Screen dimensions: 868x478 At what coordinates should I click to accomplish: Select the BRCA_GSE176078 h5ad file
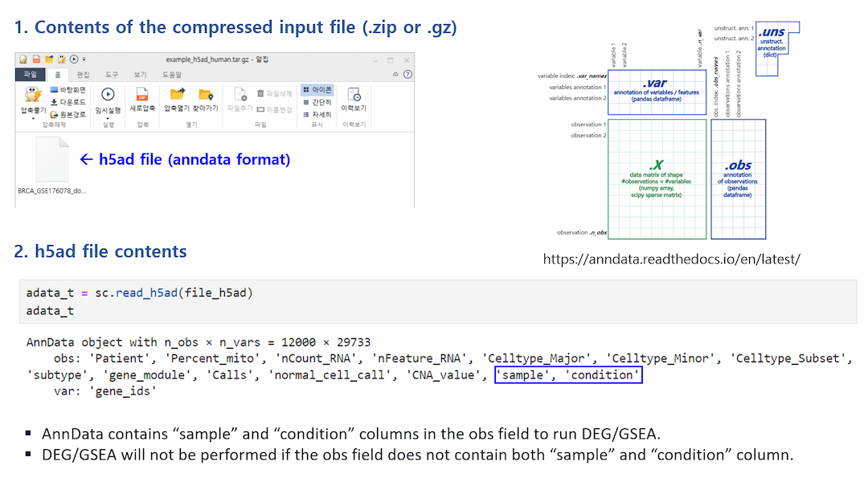pos(52,165)
